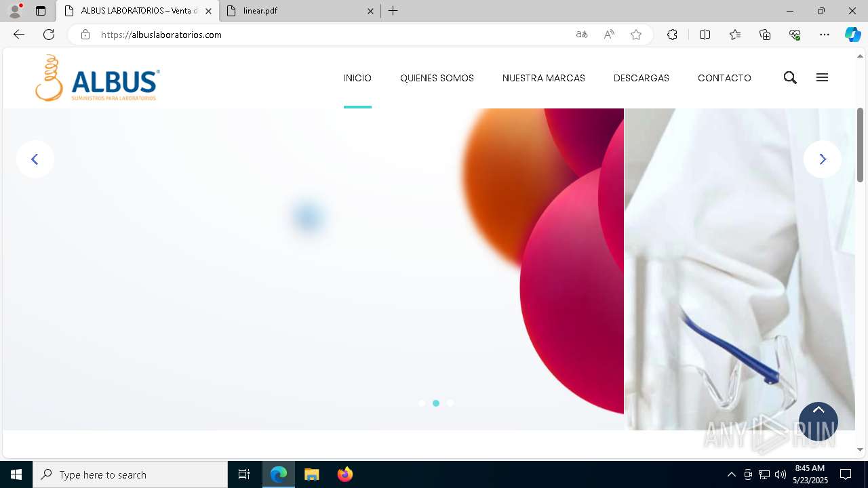
Task: Open the clock and calendar
Action: [810, 474]
